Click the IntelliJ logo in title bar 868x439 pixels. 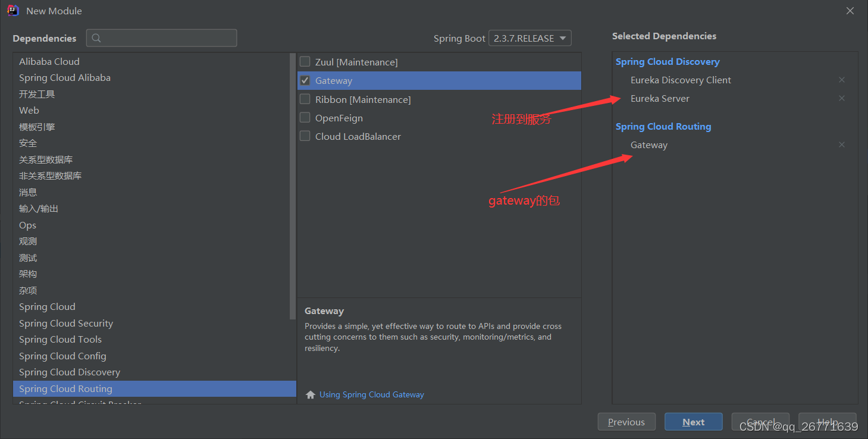pyautogui.click(x=13, y=11)
